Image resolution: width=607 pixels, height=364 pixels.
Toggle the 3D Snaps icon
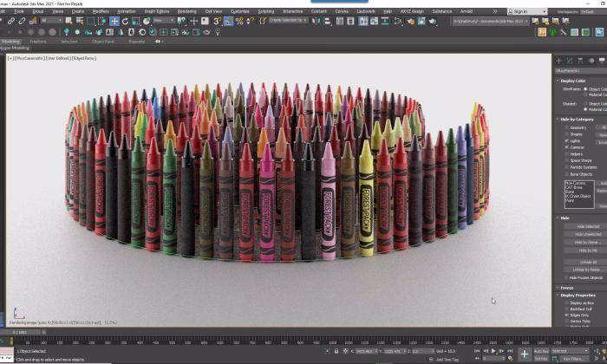tap(218, 21)
